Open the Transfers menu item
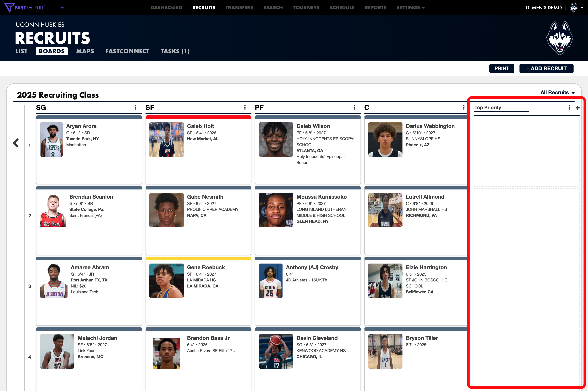 [239, 7]
